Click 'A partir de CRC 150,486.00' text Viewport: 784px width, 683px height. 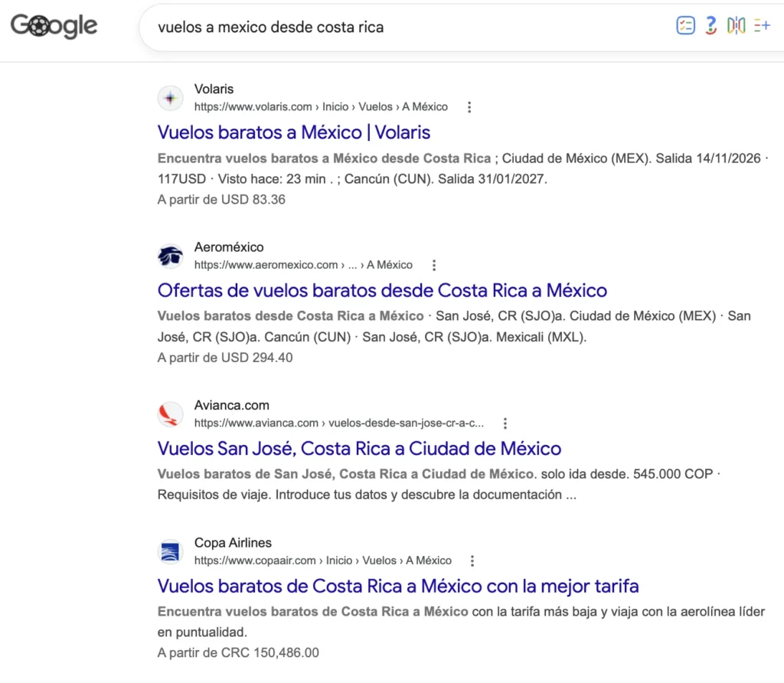238,652
